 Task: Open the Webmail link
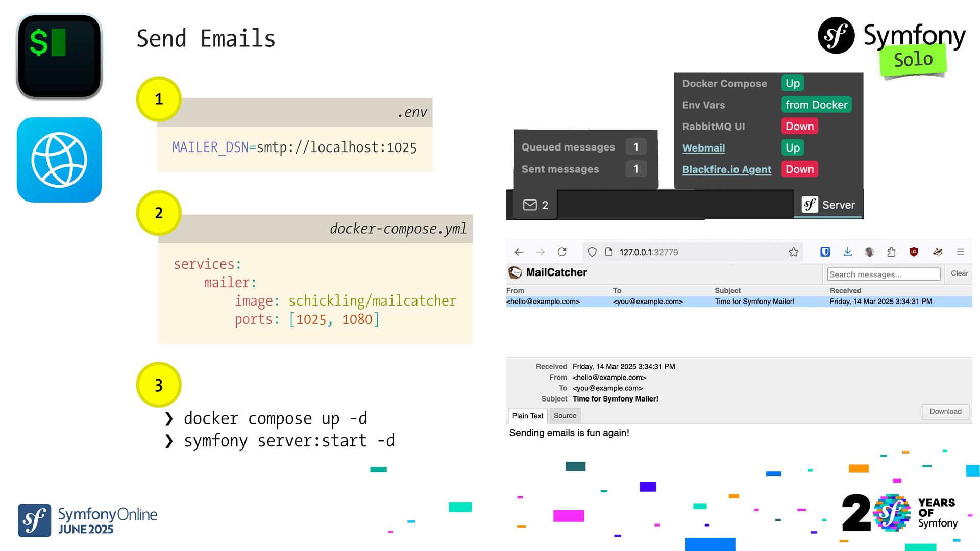click(x=703, y=148)
